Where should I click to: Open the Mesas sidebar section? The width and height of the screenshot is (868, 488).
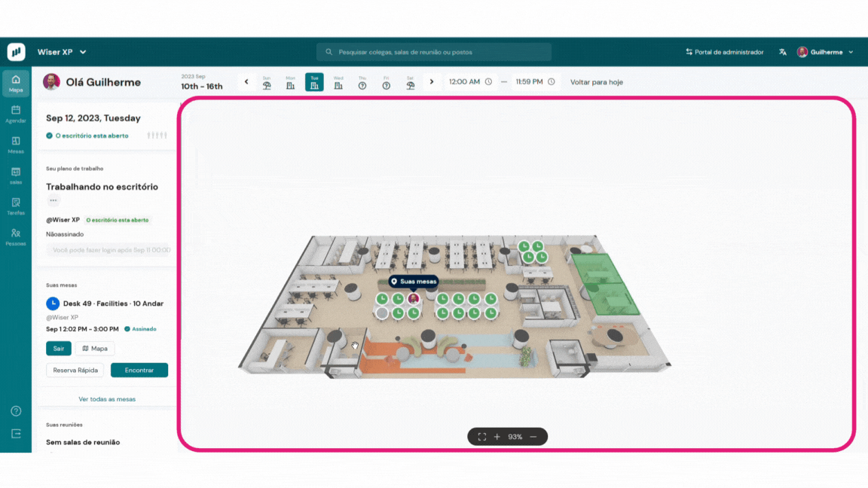click(16, 145)
